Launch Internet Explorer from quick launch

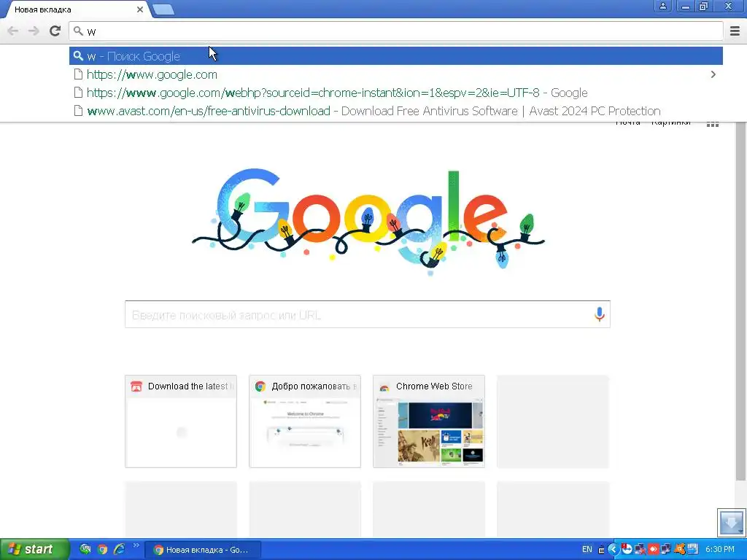(119, 549)
